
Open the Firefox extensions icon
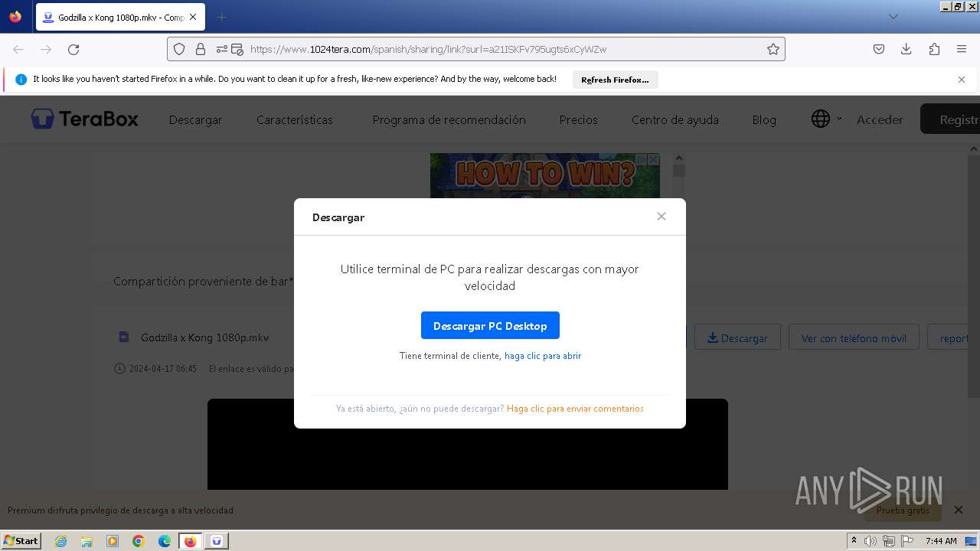pyautogui.click(x=934, y=49)
